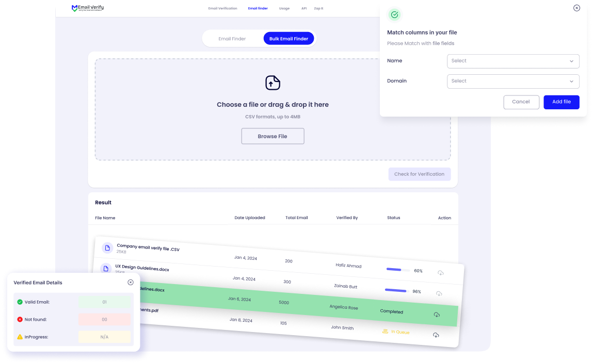Click the Completed status text
This screenshot has height=364, width=593.
(391, 311)
